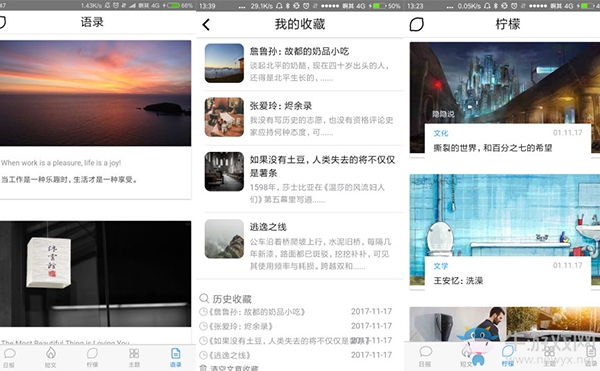This screenshot has height=371, width=600.
Task: Tap lemon logo icon beside 柠檬 title
Action: (417, 24)
